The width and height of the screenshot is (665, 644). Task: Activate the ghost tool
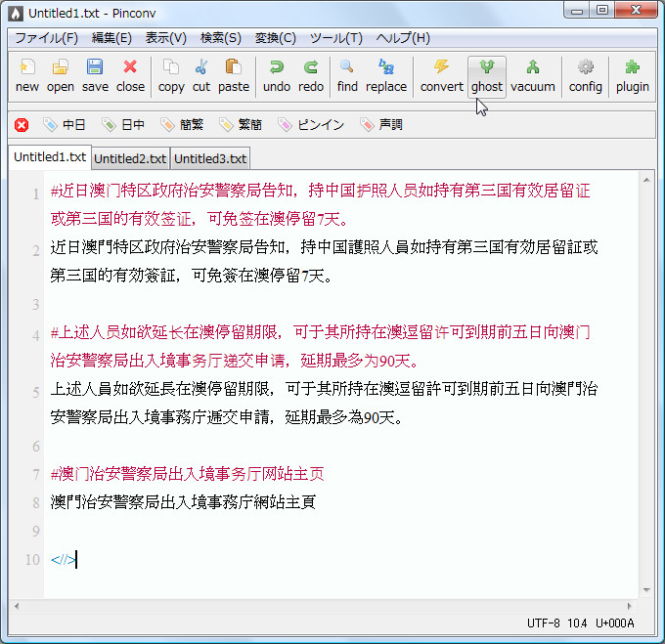click(x=487, y=76)
